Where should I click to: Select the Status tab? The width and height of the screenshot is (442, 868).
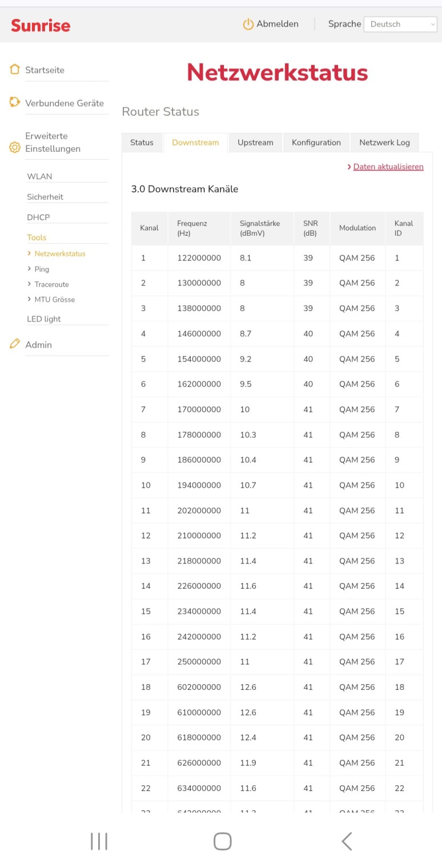[142, 142]
